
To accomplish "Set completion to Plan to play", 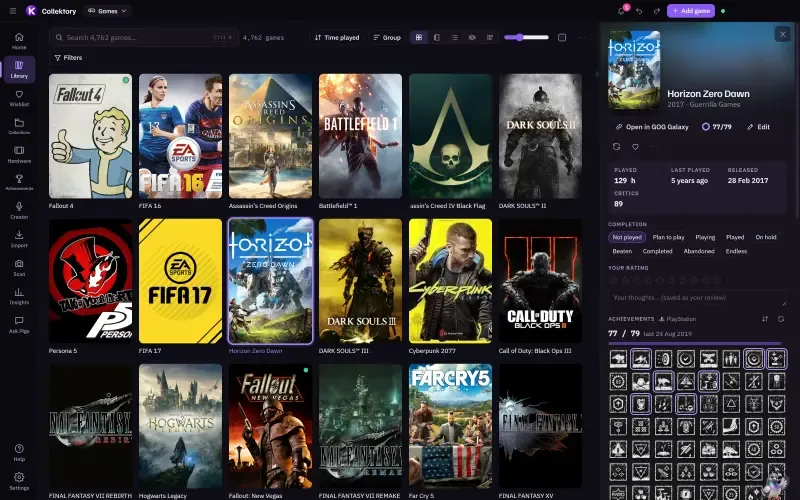I will pos(668,237).
